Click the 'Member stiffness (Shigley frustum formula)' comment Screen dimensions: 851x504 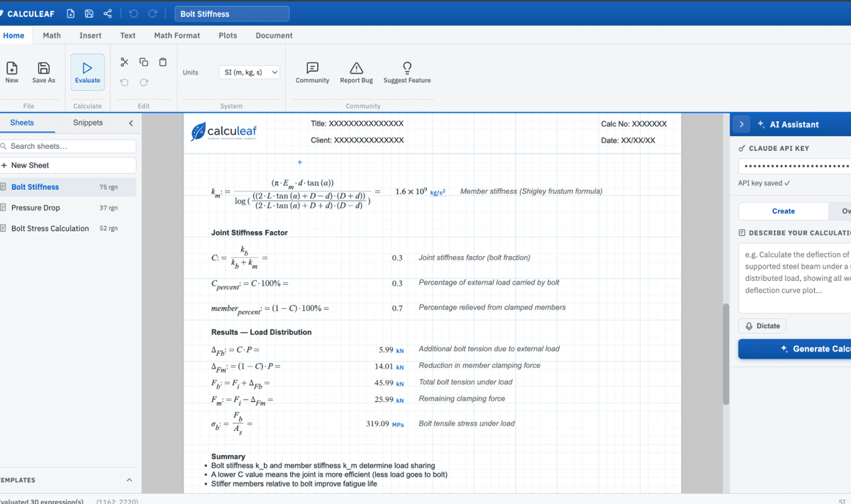(x=531, y=191)
